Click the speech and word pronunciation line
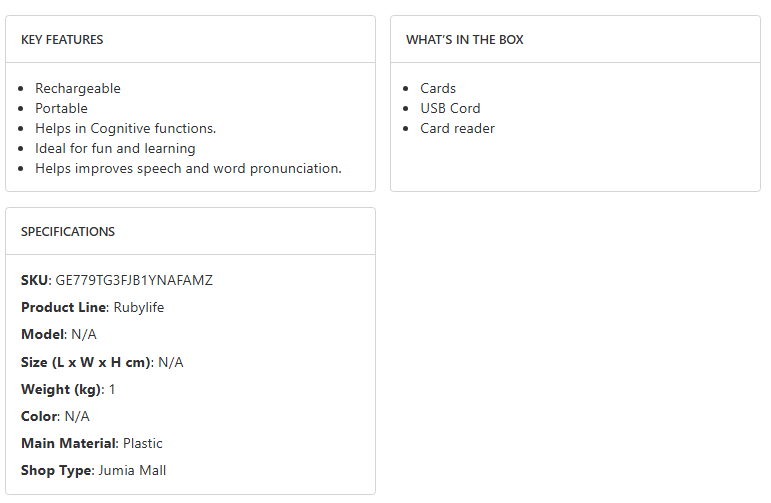771x503 pixels. coord(188,168)
